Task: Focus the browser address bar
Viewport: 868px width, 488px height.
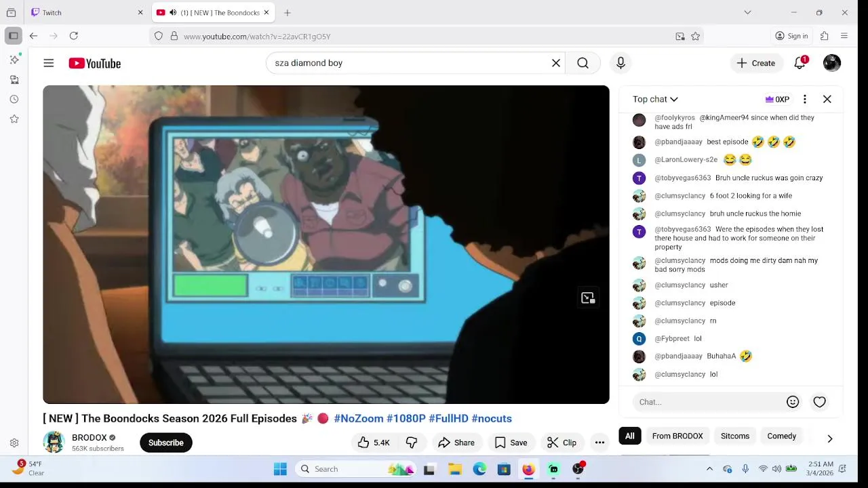Action: pyautogui.click(x=427, y=37)
